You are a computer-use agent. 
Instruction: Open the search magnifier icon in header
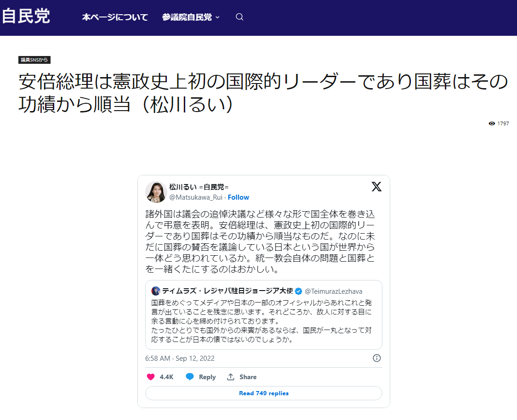[239, 17]
